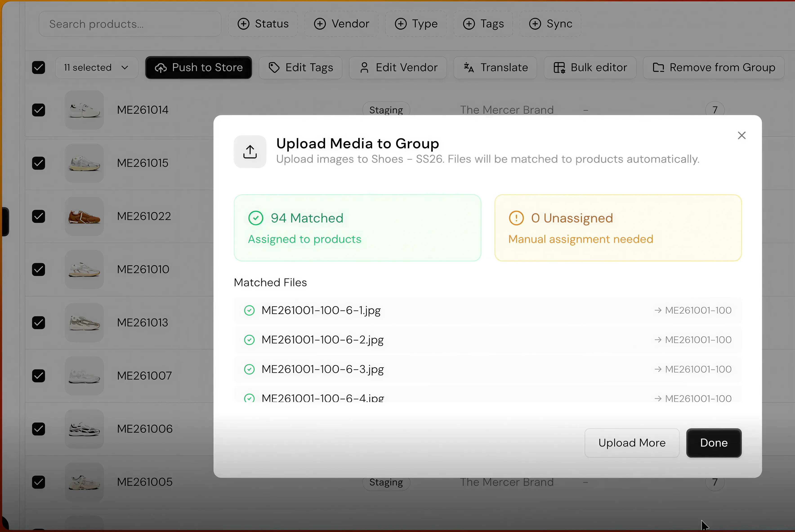Click the 94 Matched card
This screenshot has height=532, width=795.
(357, 228)
